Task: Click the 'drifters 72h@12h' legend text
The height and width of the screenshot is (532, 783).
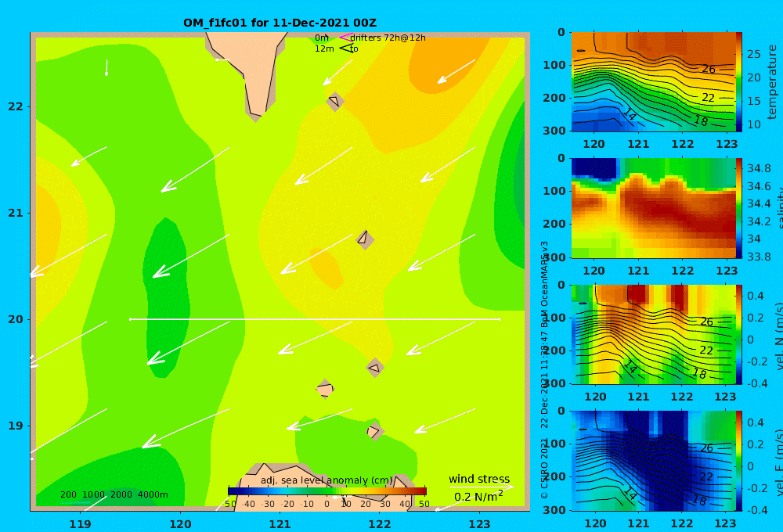Action: (x=388, y=38)
